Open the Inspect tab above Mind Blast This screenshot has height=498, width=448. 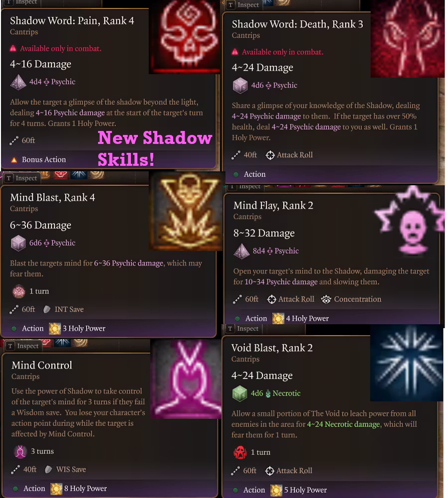click(x=21, y=178)
